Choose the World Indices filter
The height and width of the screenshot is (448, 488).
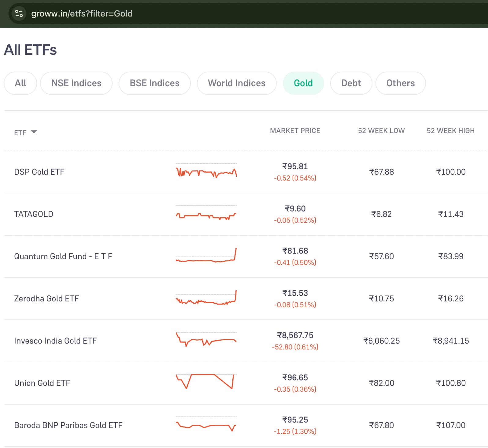[x=237, y=83]
